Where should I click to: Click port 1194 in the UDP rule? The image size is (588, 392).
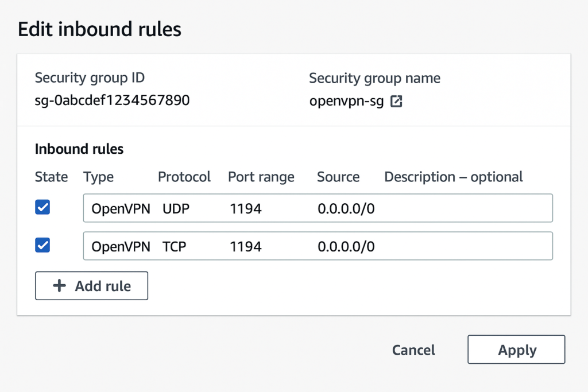[x=246, y=208]
